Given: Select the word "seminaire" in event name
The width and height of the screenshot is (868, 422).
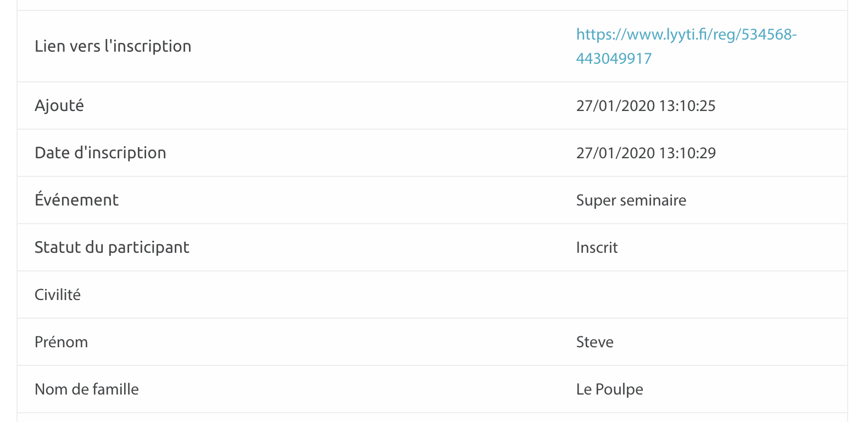Looking at the screenshot, I should click(x=653, y=200).
